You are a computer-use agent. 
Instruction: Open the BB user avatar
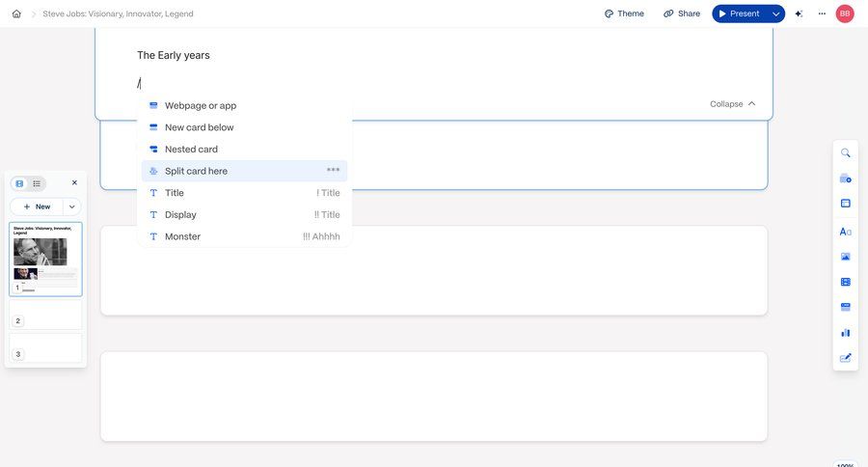click(x=845, y=14)
